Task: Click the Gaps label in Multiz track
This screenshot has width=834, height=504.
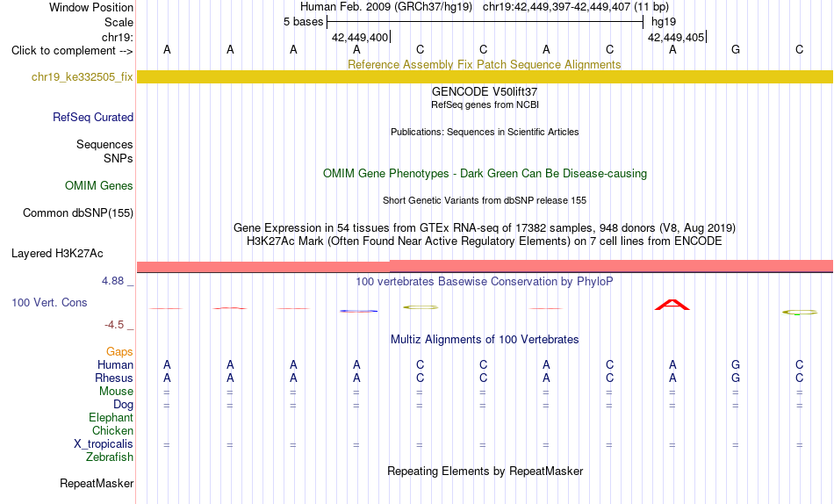Action: 119,351
